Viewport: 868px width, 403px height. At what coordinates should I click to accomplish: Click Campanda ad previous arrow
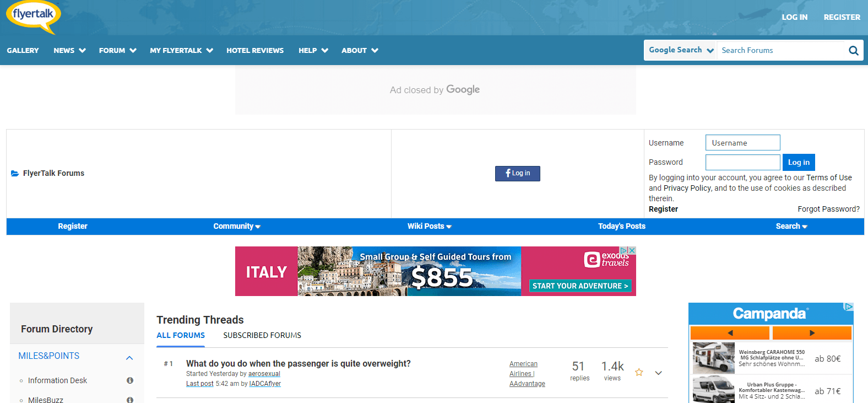click(x=730, y=333)
